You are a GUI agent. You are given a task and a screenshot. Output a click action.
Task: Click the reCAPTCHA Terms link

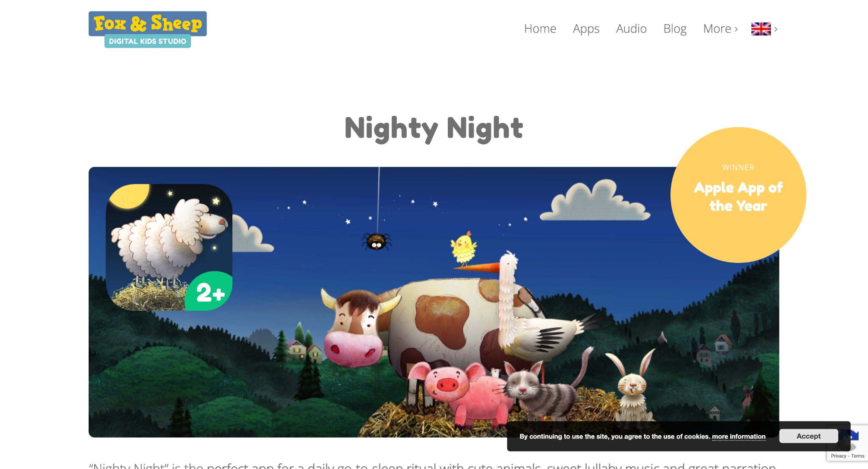857,456
